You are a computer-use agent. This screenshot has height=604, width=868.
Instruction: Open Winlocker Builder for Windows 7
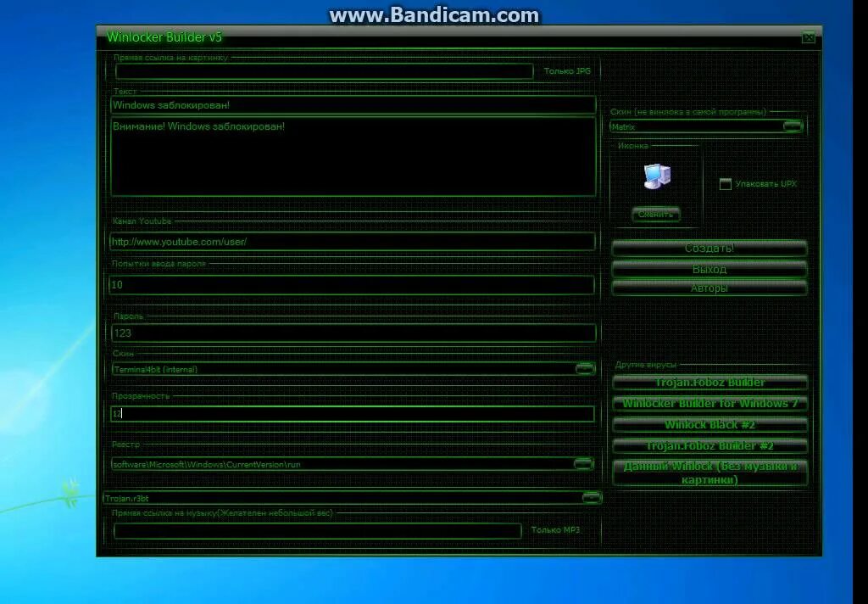point(709,404)
